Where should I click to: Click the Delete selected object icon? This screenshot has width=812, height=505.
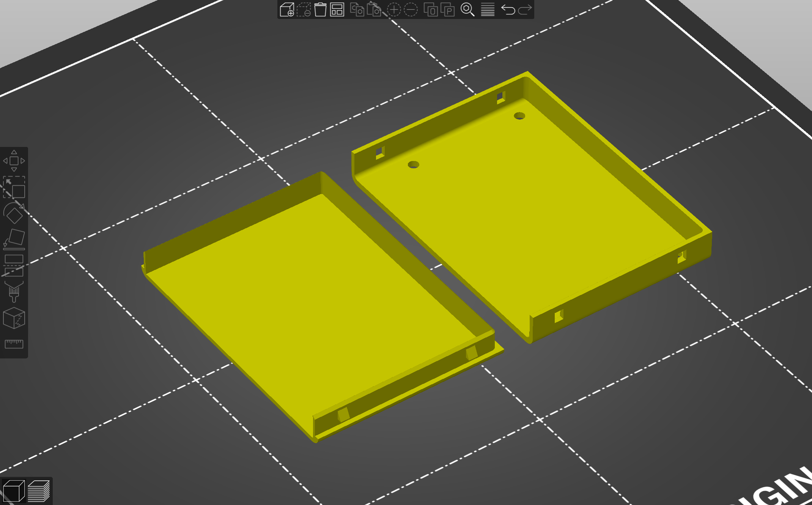point(304,9)
